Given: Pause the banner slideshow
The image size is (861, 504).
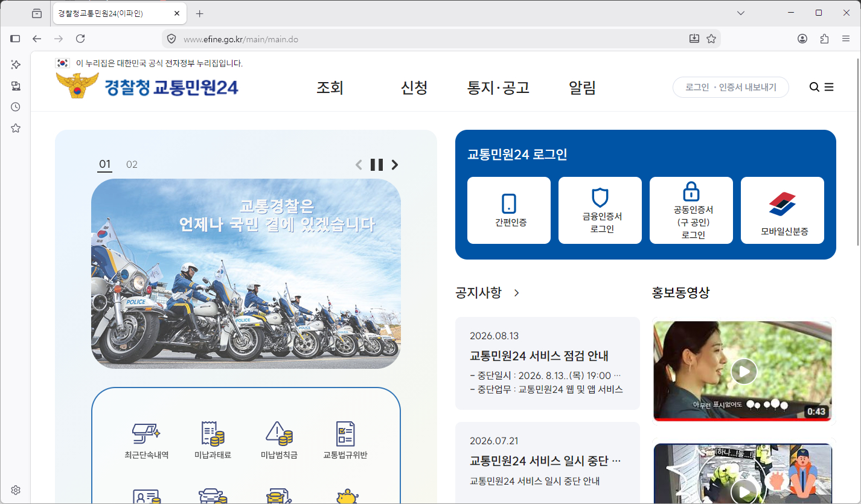Looking at the screenshot, I should 377,165.
